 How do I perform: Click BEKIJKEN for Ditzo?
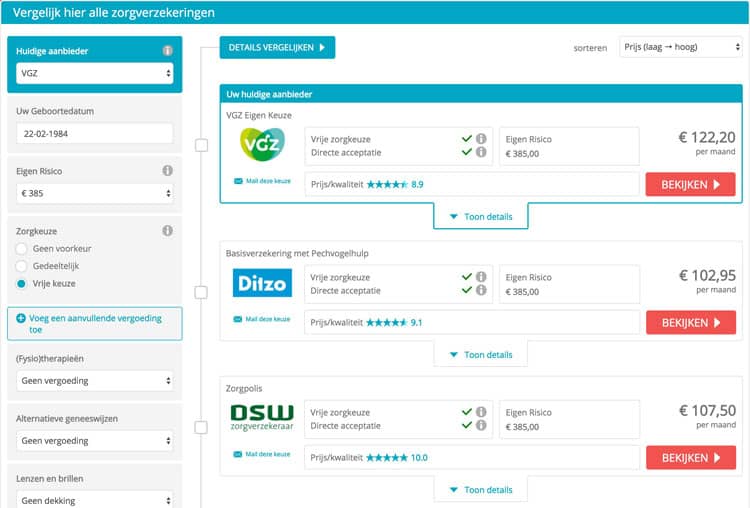point(691,322)
